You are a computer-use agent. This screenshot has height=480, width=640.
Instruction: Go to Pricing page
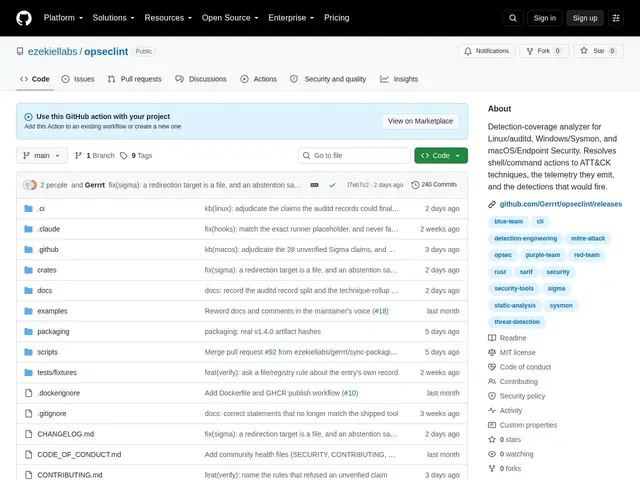[337, 18]
